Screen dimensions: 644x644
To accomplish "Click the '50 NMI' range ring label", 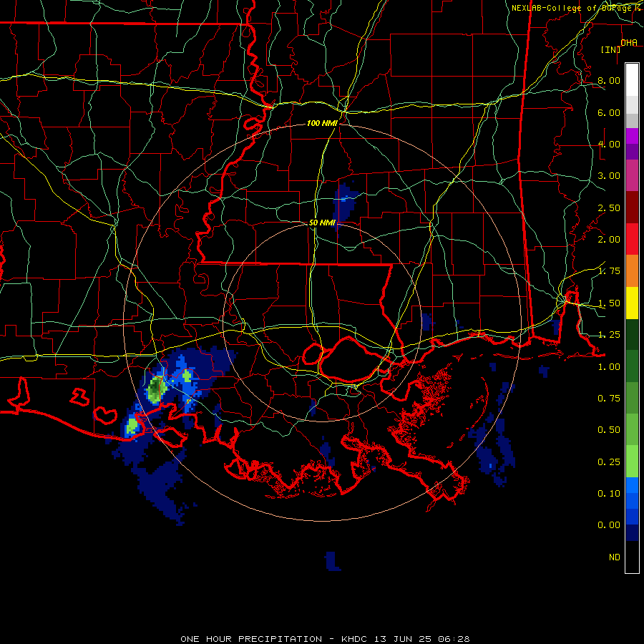I will [x=322, y=223].
